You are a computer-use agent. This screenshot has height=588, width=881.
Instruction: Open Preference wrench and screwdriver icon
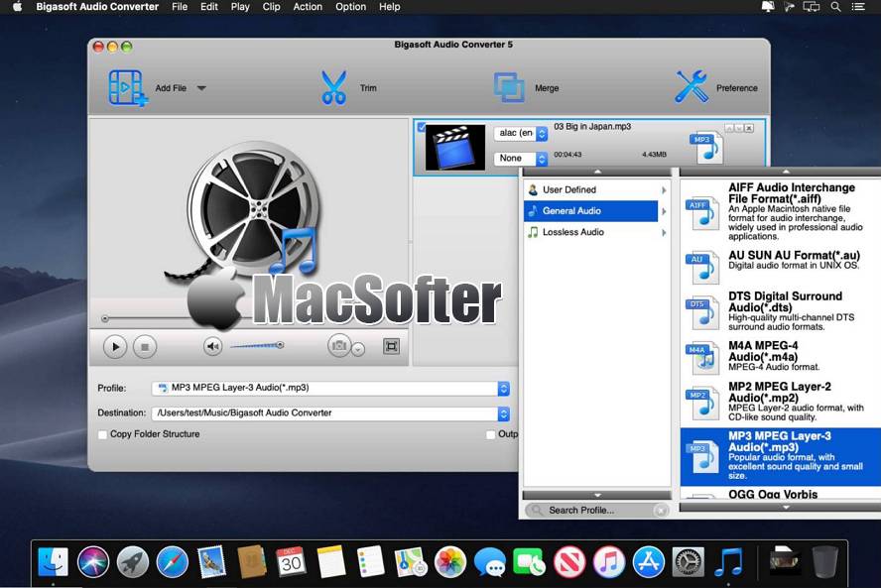[692, 86]
